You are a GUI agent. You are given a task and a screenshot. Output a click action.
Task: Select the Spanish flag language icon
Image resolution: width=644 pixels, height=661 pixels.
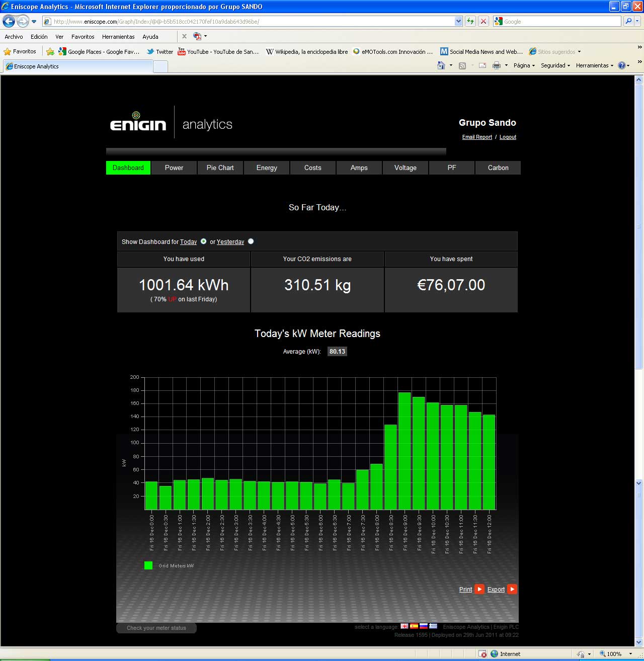click(414, 626)
